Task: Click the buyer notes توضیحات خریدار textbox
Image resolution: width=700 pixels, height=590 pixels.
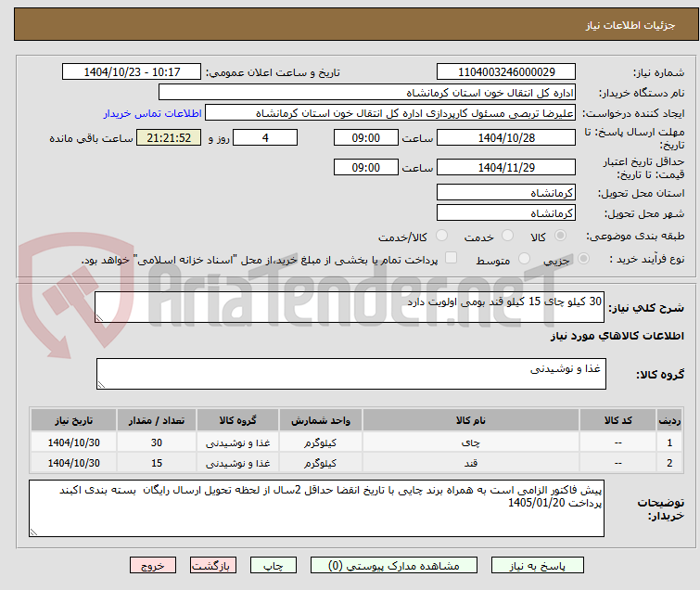Action: pyautogui.click(x=316, y=508)
